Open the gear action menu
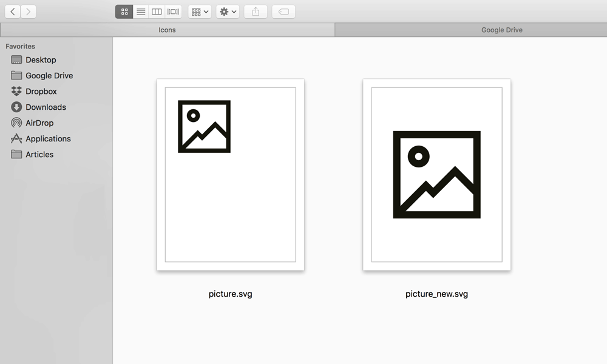 228,12
